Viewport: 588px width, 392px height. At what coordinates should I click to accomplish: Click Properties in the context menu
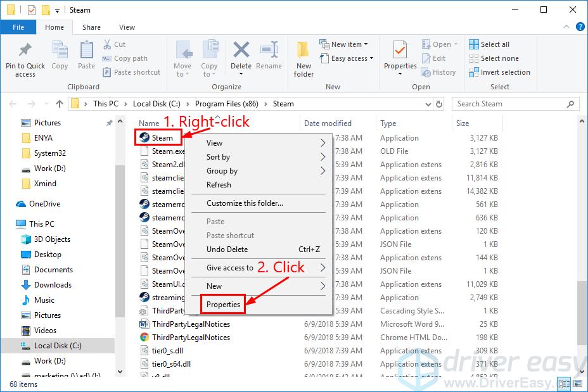click(x=223, y=305)
